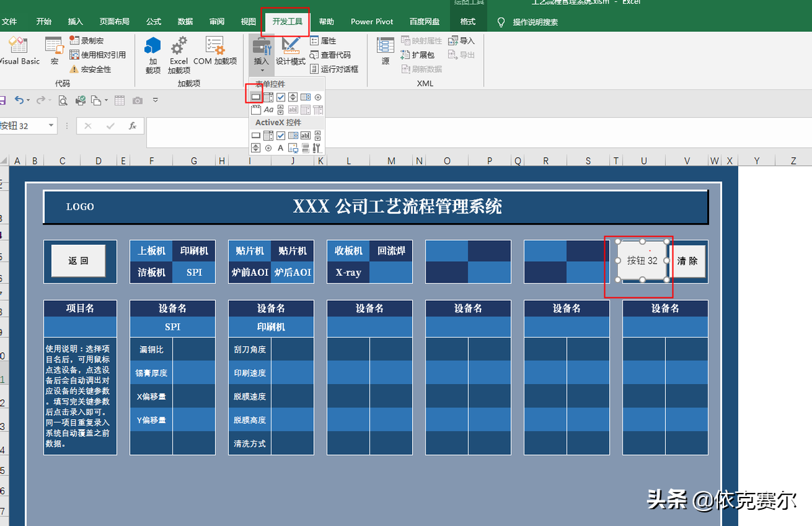
Task: Select form control Group Box icon
Action: click(256, 110)
